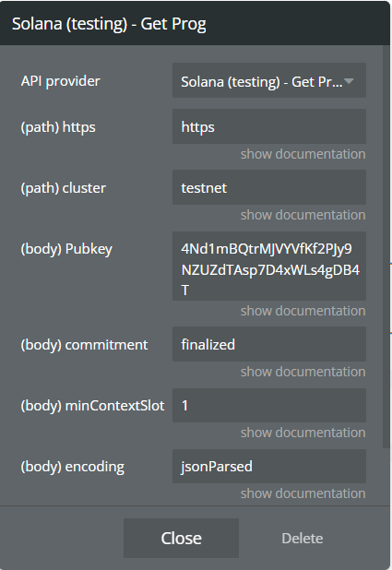Click the Pubkey value text box
Image resolution: width=392 pixels, height=570 pixels.
pos(269,267)
